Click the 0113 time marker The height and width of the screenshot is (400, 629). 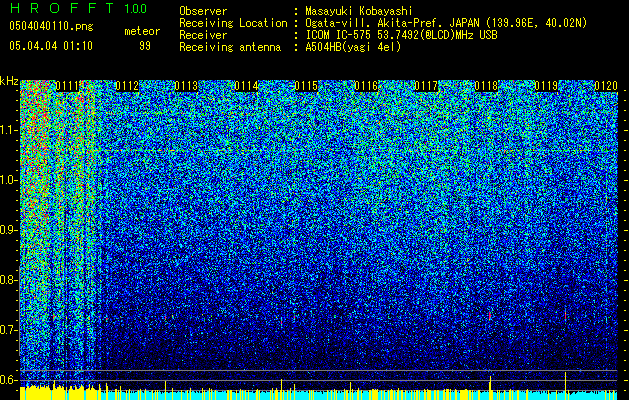pyautogui.click(x=187, y=86)
